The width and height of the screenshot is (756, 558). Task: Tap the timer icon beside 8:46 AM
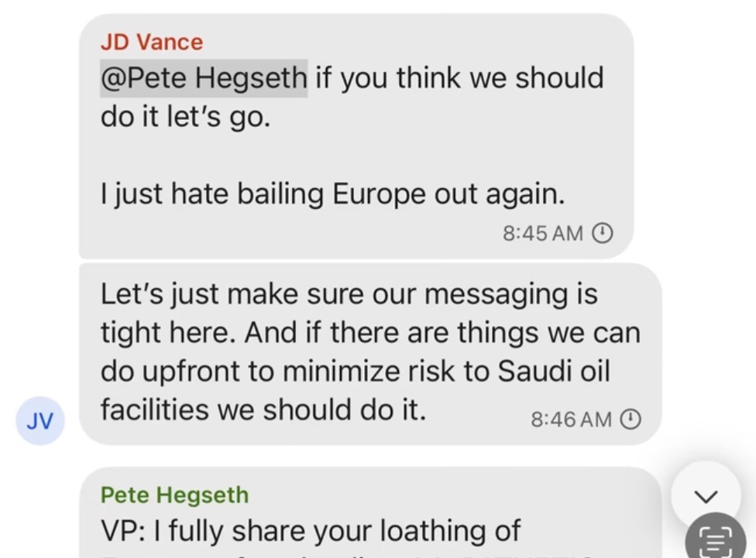pos(631,419)
